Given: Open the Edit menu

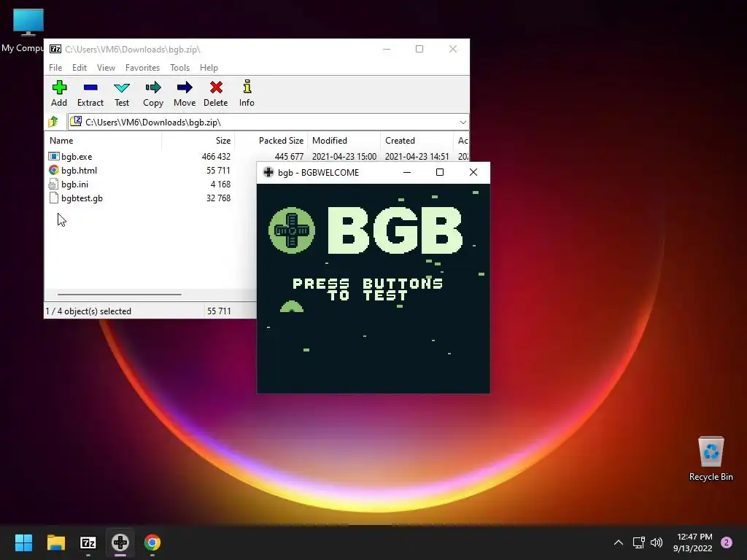Looking at the screenshot, I should pos(80,68).
